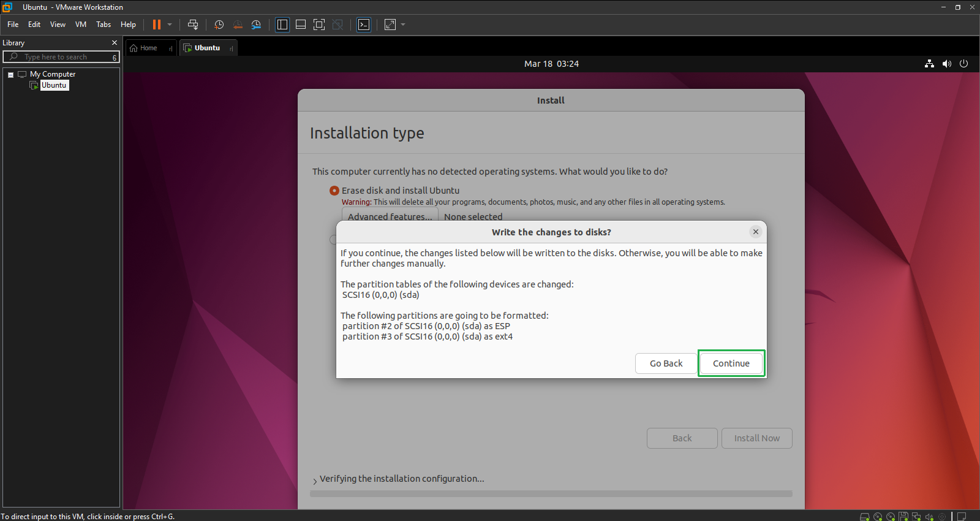Click the sound card status icon
The width and height of the screenshot is (980, 521).
pyautogui.click(x=929, y=517)
